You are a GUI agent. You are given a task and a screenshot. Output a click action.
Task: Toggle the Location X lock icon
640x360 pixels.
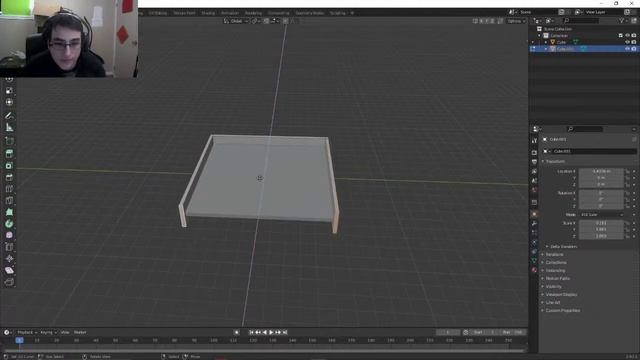click(x=627, y=171)
